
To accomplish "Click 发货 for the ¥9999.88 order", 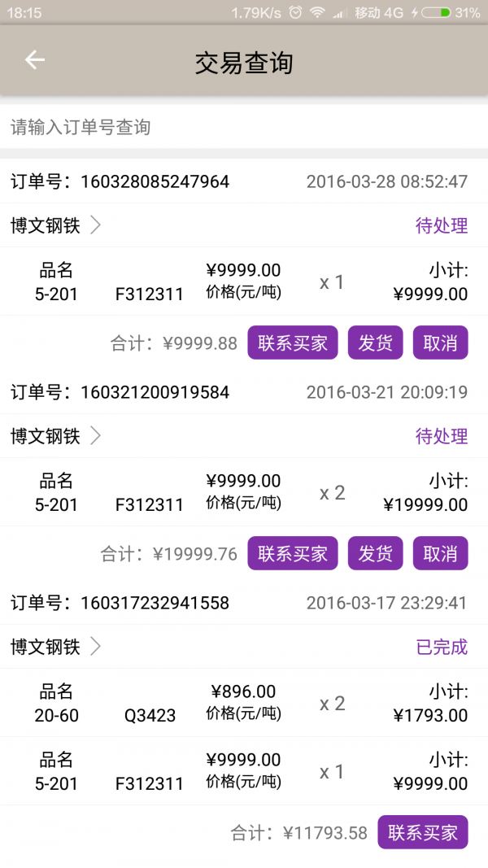I will (376, 343).
